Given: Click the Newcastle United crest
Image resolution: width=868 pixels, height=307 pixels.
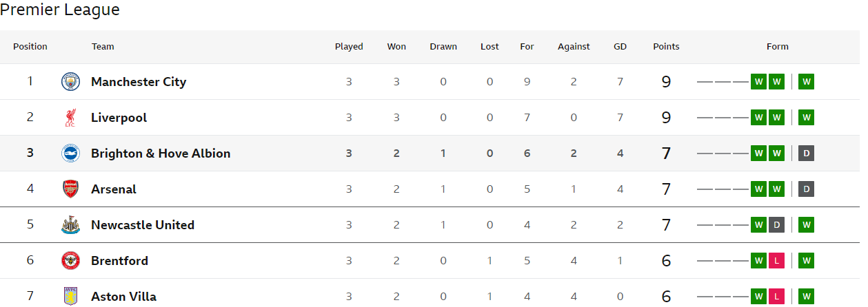Looking at the screenshot, I should coord(70,225).
